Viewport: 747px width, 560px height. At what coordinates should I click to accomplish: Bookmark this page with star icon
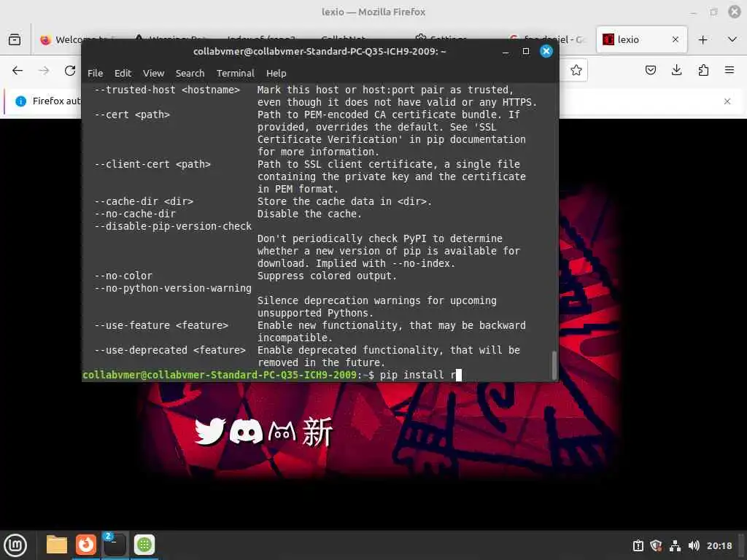576,71
